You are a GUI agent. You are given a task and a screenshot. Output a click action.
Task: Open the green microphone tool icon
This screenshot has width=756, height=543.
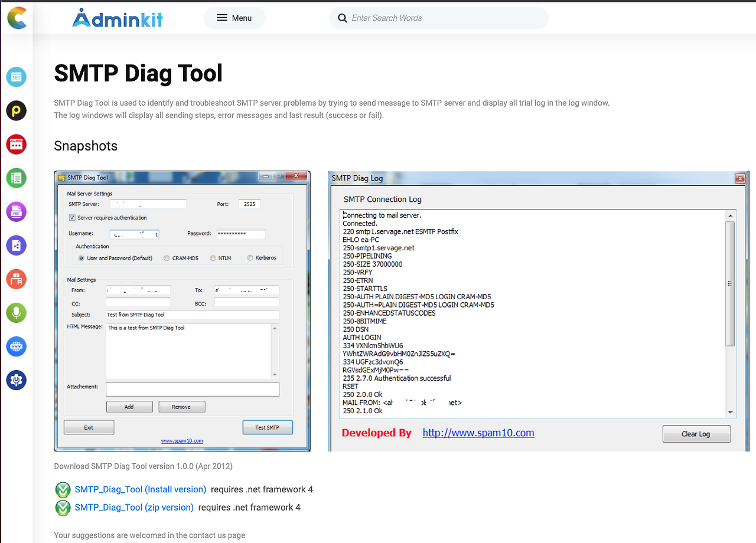tap(16, 313)
